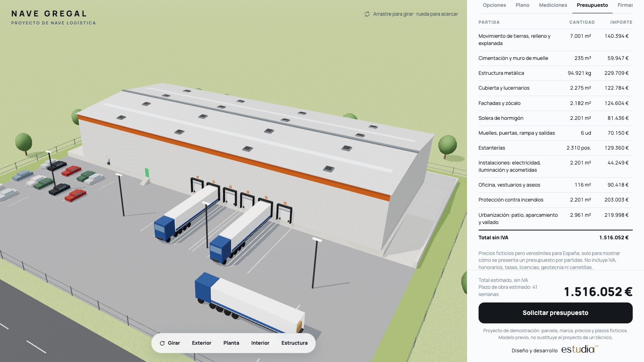Click the PARTIDA column header
The width and height of the screenshot is (644, 362).
click(x=489, y=23)
